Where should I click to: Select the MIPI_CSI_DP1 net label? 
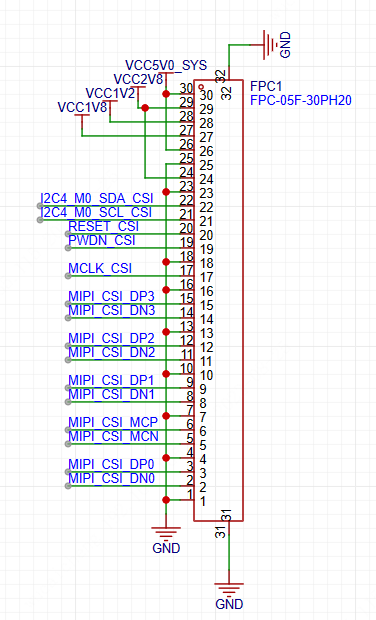(x=111, y=380)
